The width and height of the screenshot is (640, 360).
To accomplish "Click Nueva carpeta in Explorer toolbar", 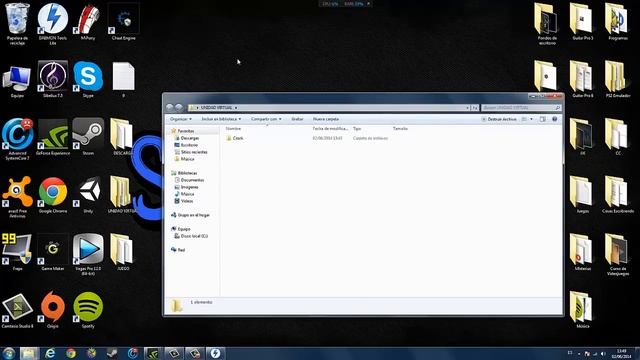I will pyautogui.click(x=326, y=119).
